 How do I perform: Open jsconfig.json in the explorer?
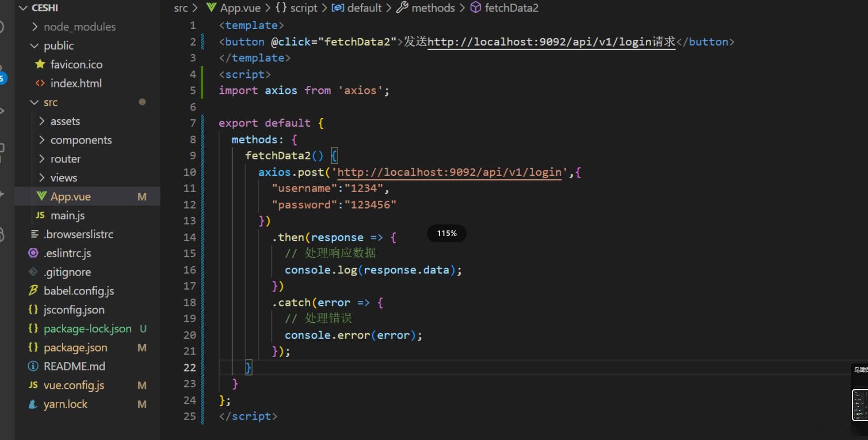point(74,310)
